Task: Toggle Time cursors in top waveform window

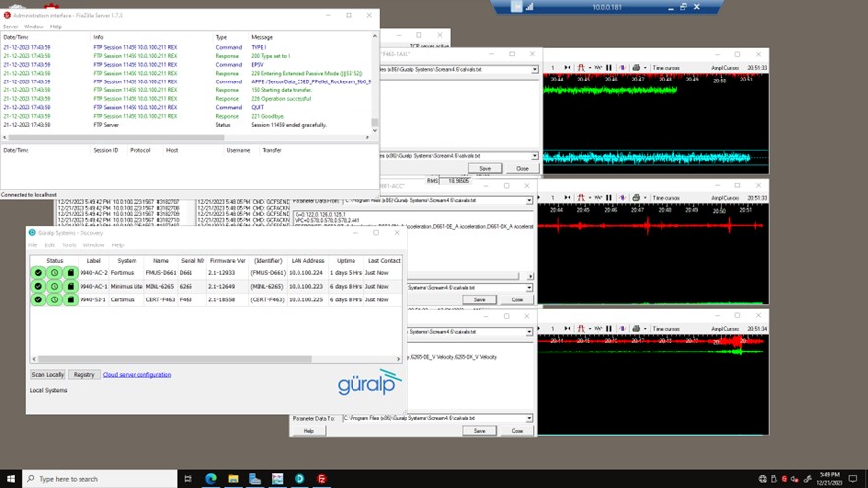Action: pos(667,68)
